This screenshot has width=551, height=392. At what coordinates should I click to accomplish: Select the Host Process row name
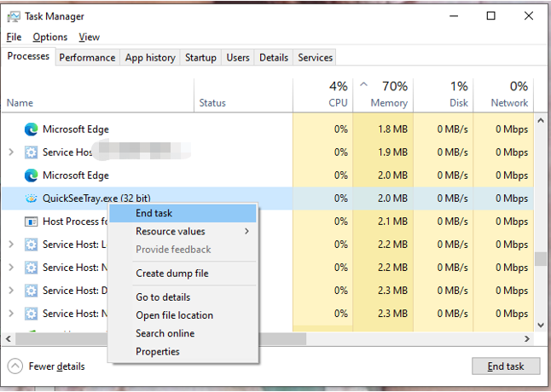coord(75,222)
